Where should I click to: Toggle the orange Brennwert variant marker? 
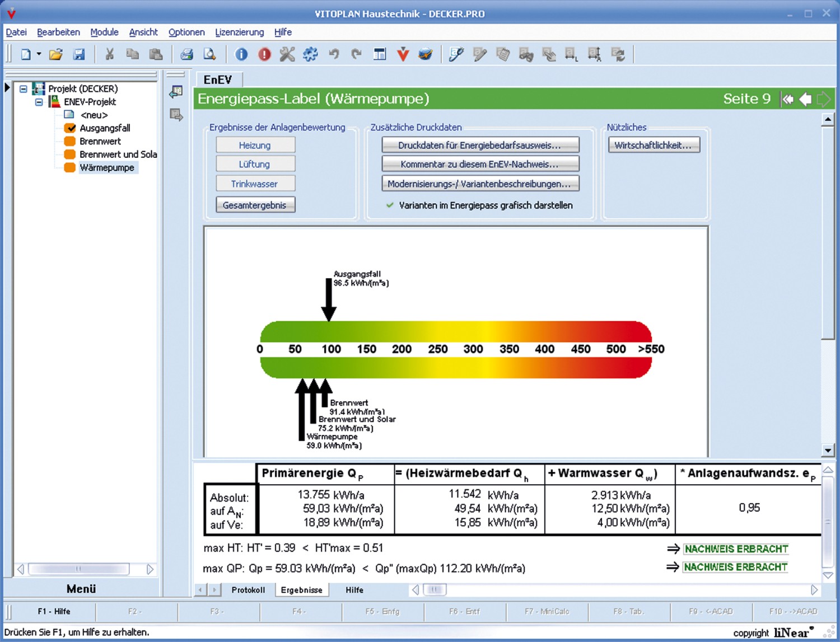pos(69,141)
